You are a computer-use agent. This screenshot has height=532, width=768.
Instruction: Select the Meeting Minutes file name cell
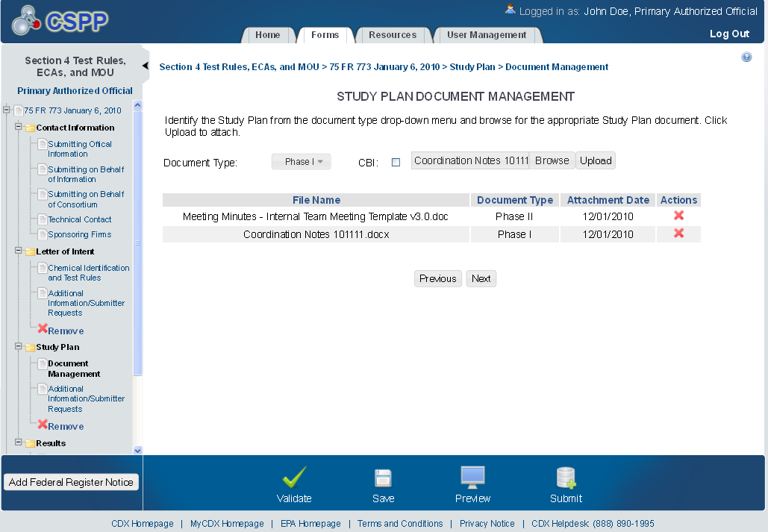pos(316,216)
